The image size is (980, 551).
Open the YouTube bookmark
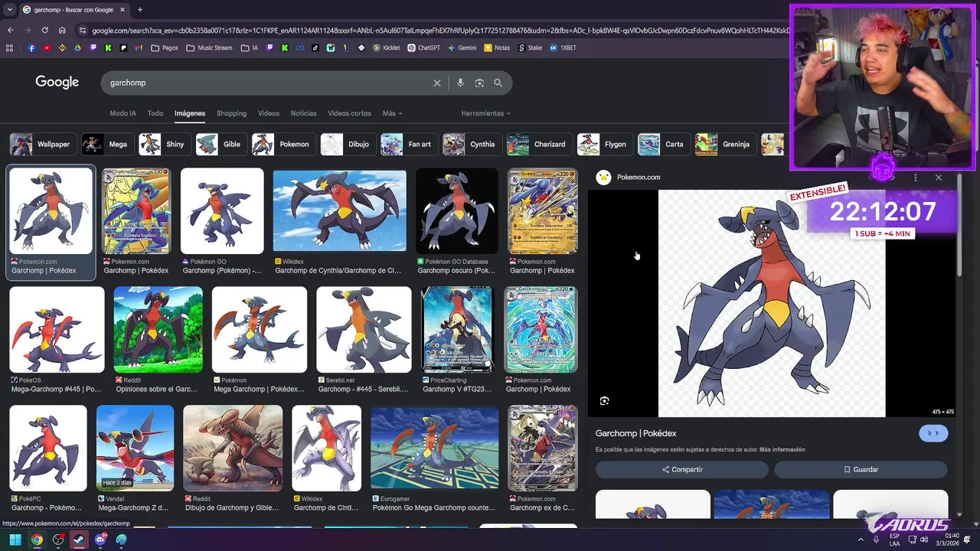pyautogui.click(x=47, y=47)
